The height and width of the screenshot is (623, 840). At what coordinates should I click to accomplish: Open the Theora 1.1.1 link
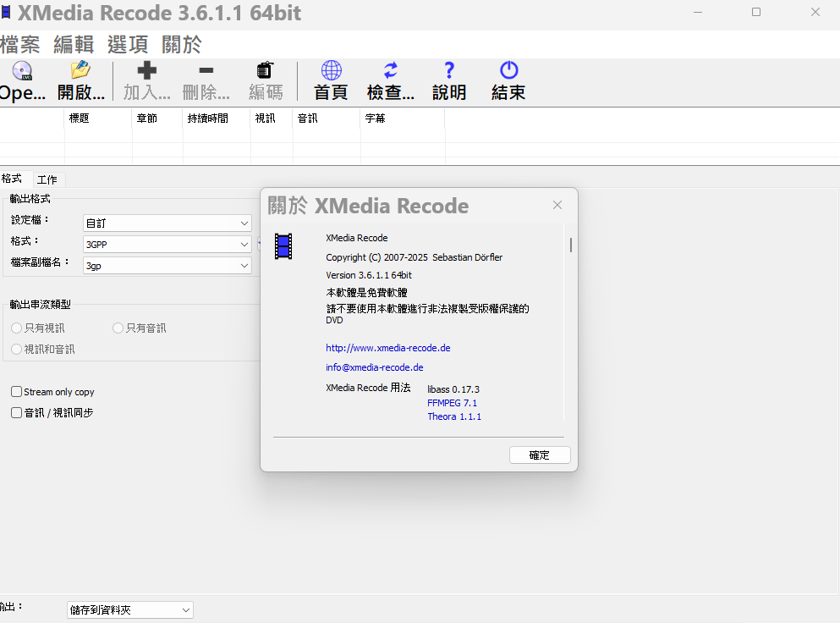pyautogui.click(x=454, y=416)
